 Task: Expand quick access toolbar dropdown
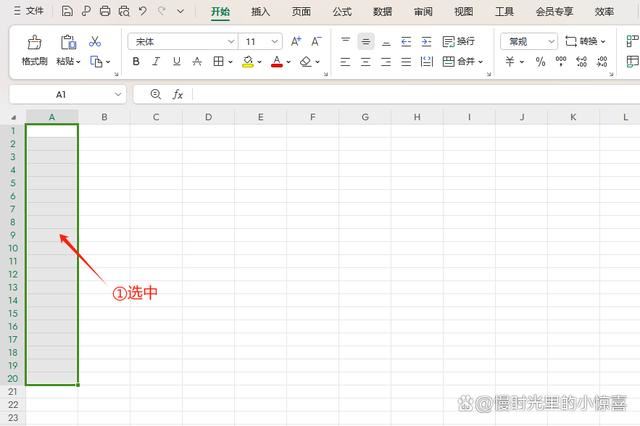click(x=180, y=11)
